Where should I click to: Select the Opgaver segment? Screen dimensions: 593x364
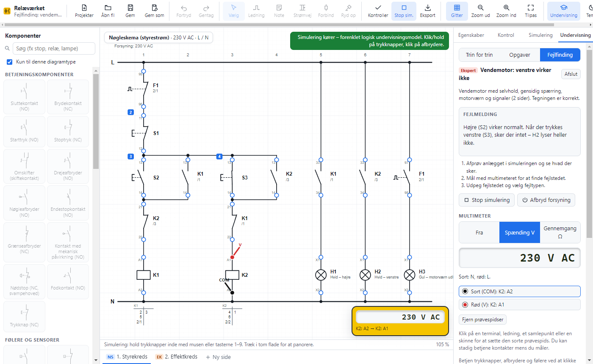pyautogui.click(x=520, y=55)
